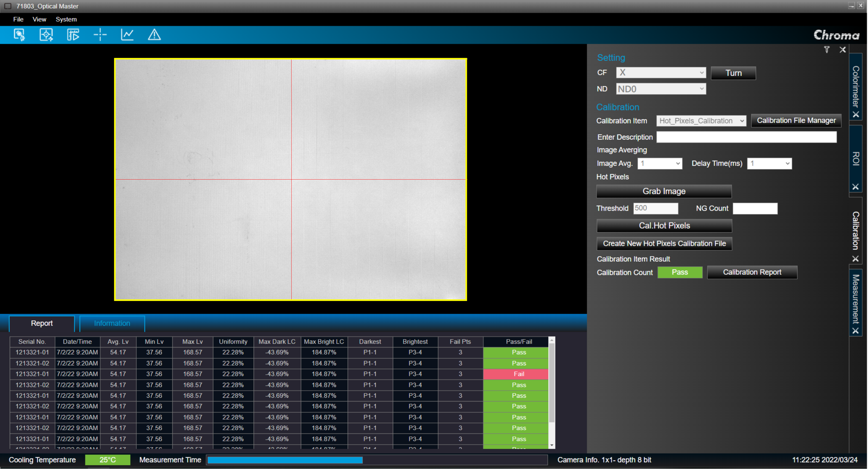Click the warning triangle alert icon

coord(154,35)
